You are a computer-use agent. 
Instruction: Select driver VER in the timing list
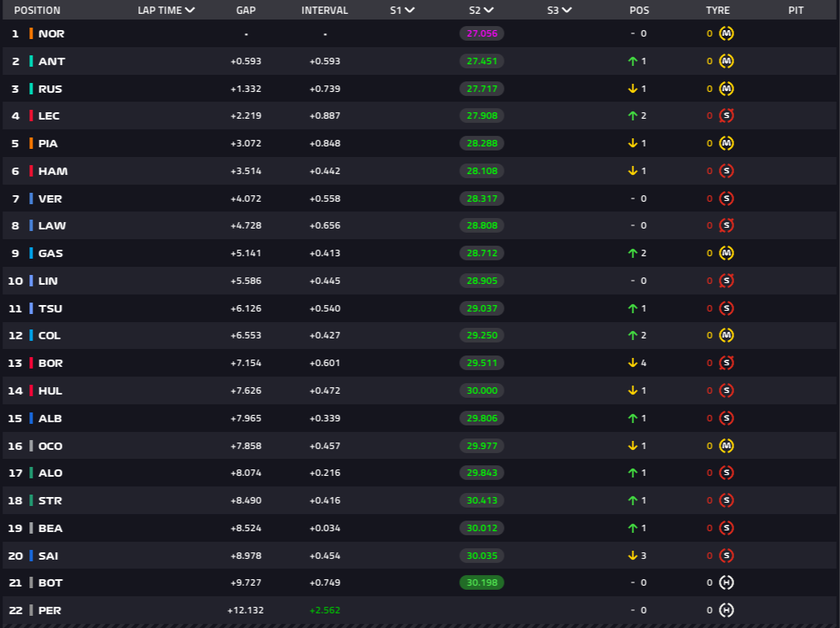coord(50,198)
